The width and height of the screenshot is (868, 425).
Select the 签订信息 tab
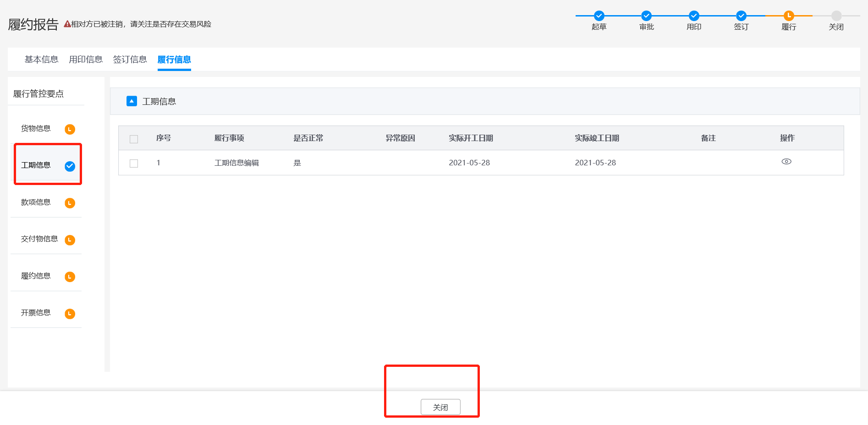point(130,60)
